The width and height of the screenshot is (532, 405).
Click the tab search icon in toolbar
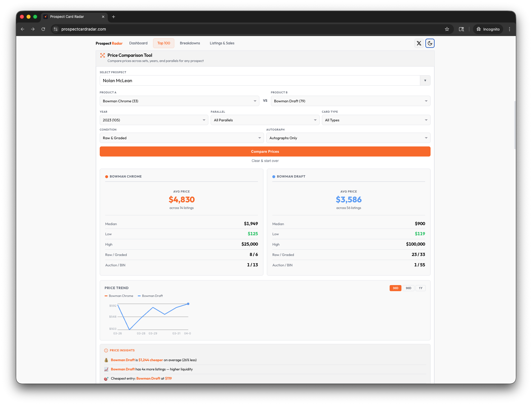click(x=461, y=29)
